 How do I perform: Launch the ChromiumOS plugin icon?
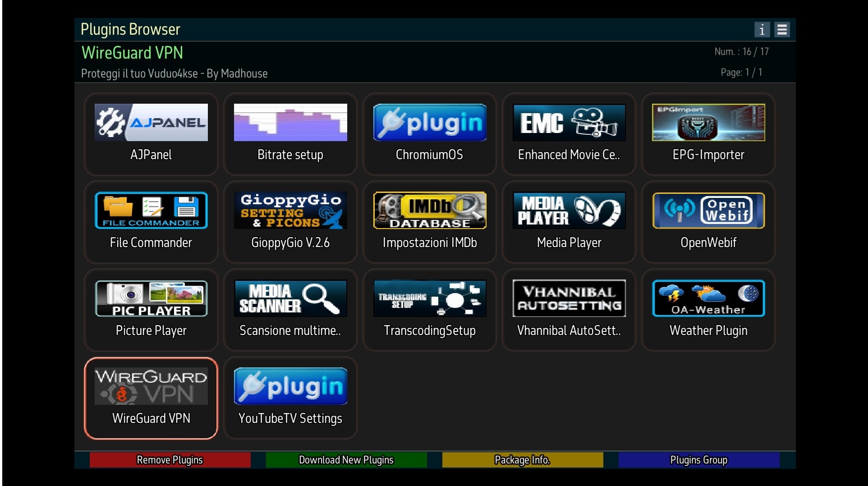pos(430,123)
